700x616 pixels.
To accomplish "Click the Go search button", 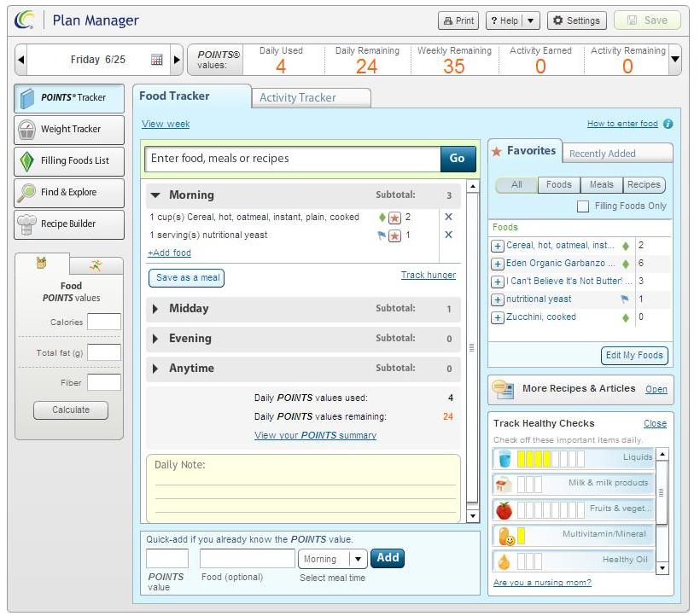I will [x=458, y=159].
